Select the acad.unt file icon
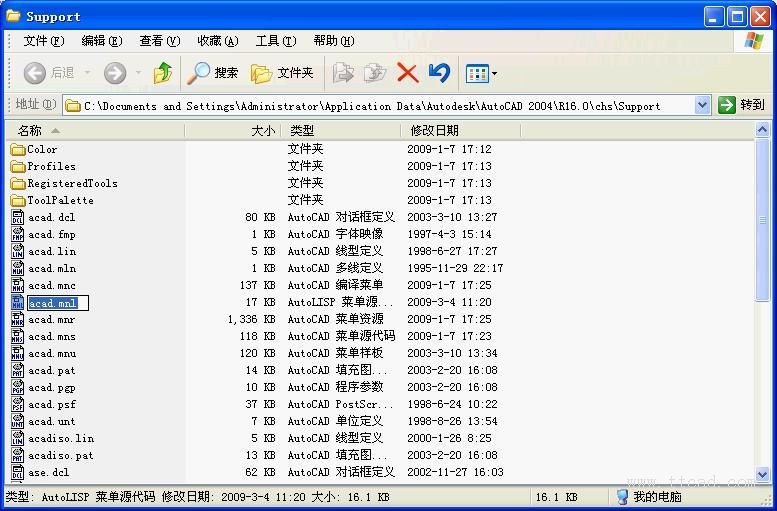The image size is (777, 511). pyautogui.click(x=17, y=421)
